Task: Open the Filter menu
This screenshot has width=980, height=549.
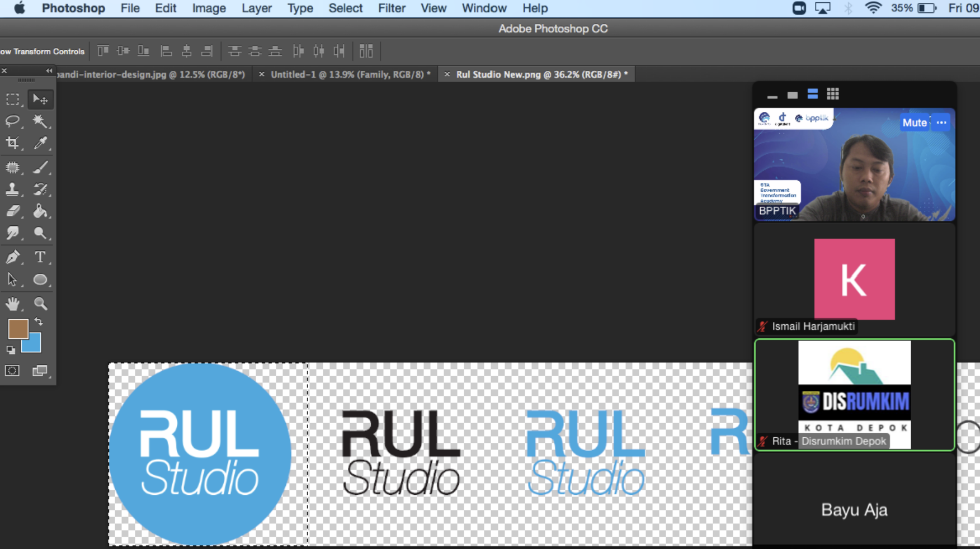Action: tap(391, 8)
